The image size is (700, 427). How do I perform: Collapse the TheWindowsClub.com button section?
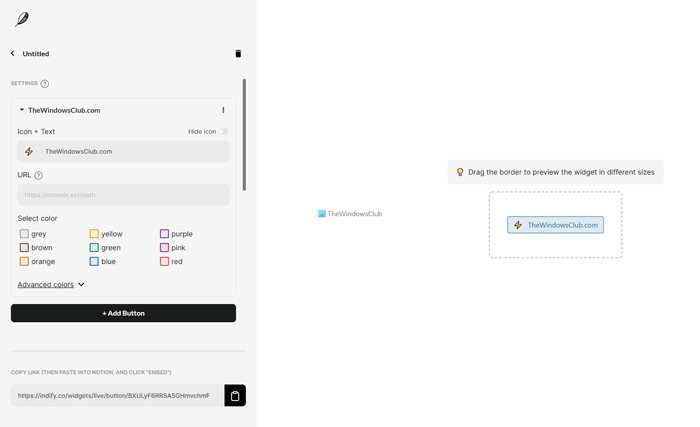pos(21,110)
